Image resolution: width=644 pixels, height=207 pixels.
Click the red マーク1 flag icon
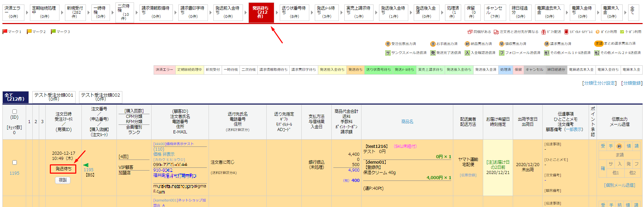point(5,32)
